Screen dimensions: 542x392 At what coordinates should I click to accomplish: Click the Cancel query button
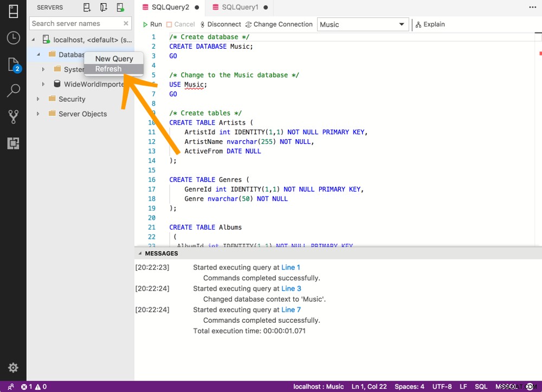pyautogui.click(x=180, y=24)
